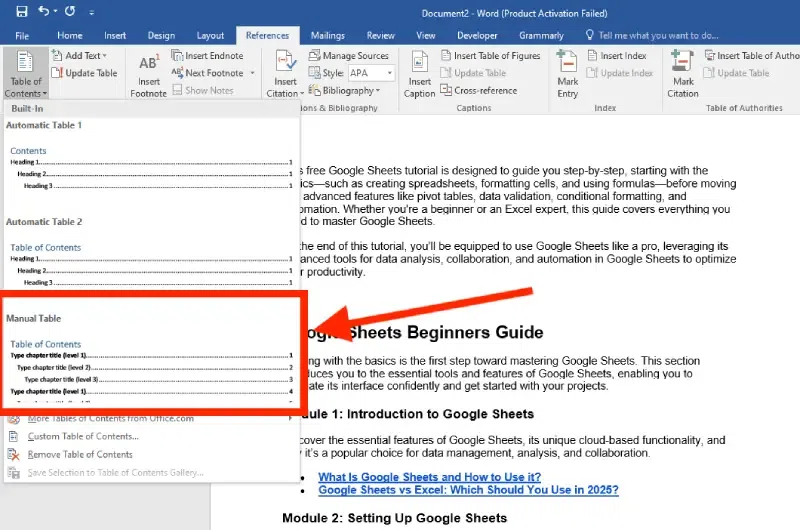
Task: Click Manage Sources
Action: 349,56
